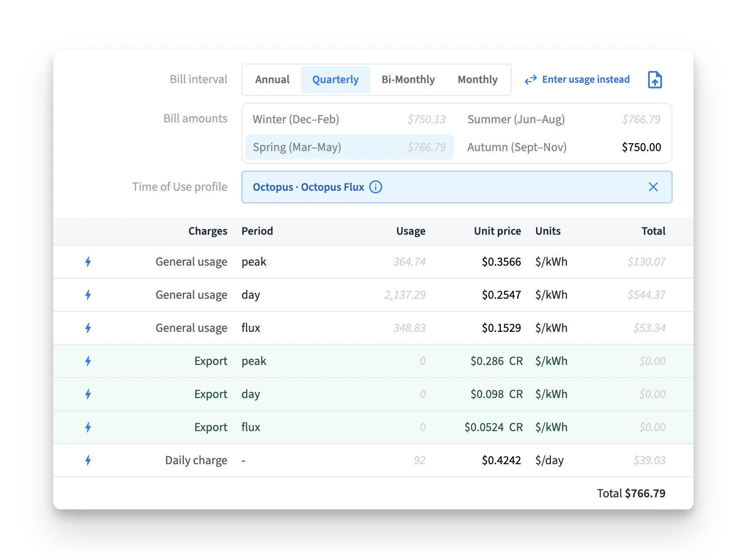
Task: Click lightning icon for Daily charge
Action: 88,460
